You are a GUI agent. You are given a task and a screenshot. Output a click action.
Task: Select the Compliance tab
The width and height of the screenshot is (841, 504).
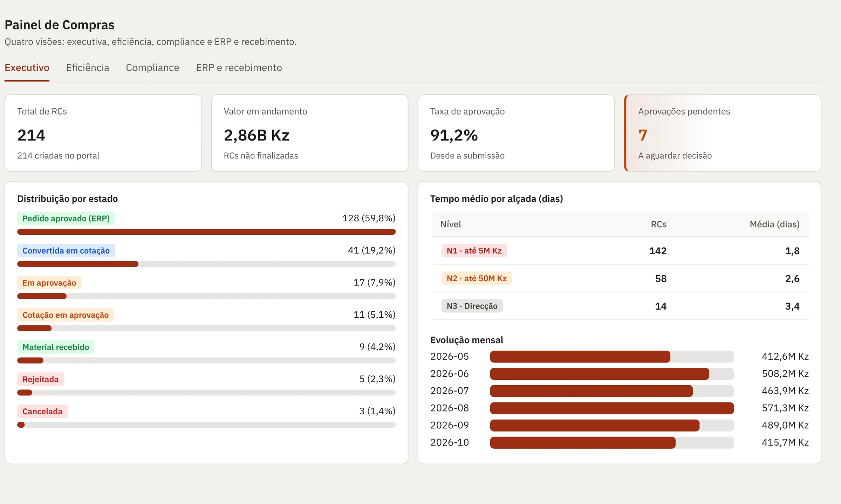[152, 68]
